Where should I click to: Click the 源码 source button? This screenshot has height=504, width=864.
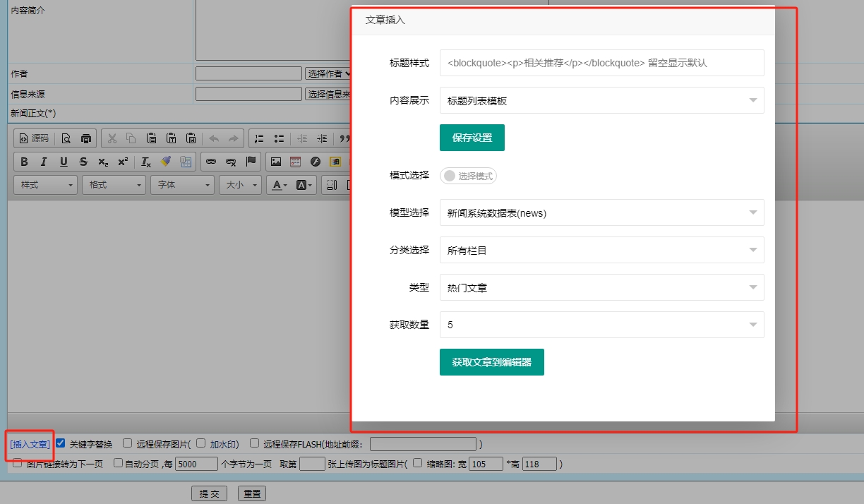33,138
